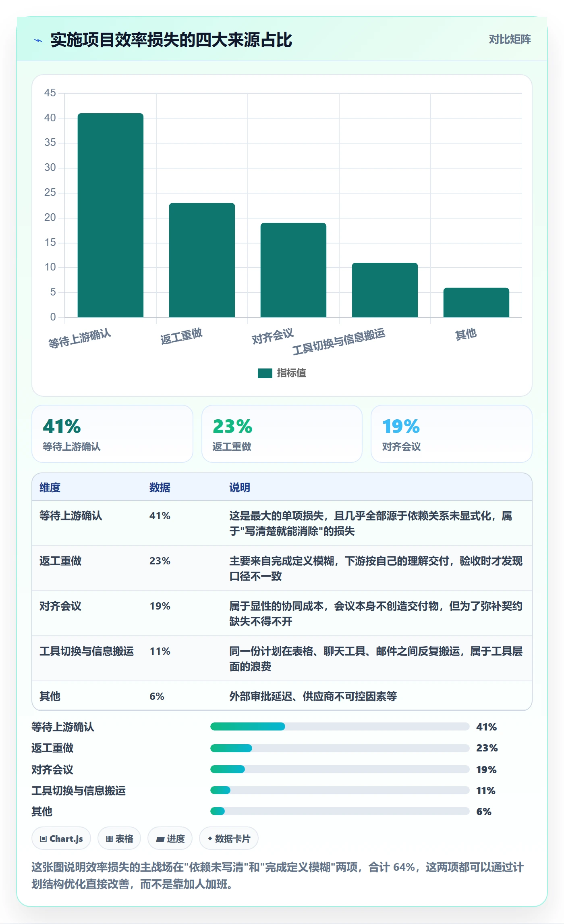Screen dimensions: 564x924
Task: Click the lightning icon beside the title
Action: pyautogui.click(x=38, y=40)
